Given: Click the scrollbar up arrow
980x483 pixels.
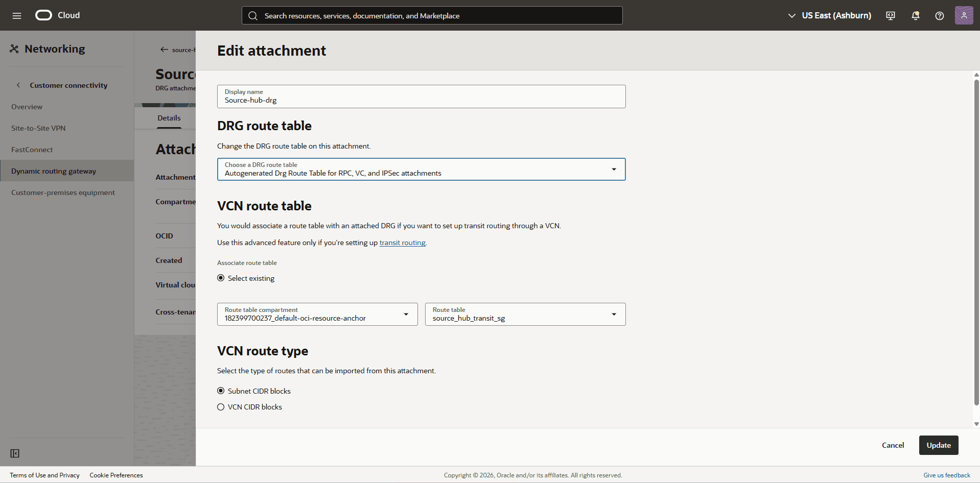Looking at the screenshot, I should point(976,75).
